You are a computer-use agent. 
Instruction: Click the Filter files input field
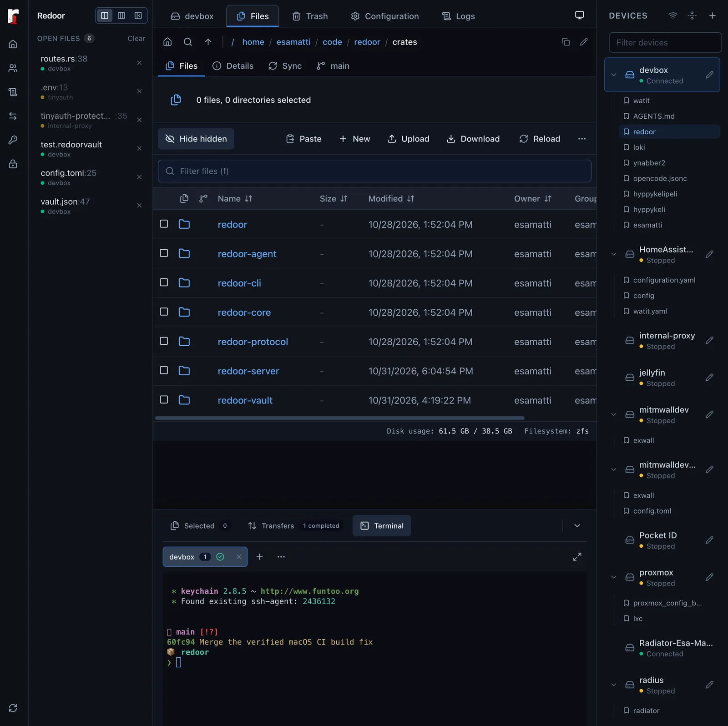pos(374,171)
